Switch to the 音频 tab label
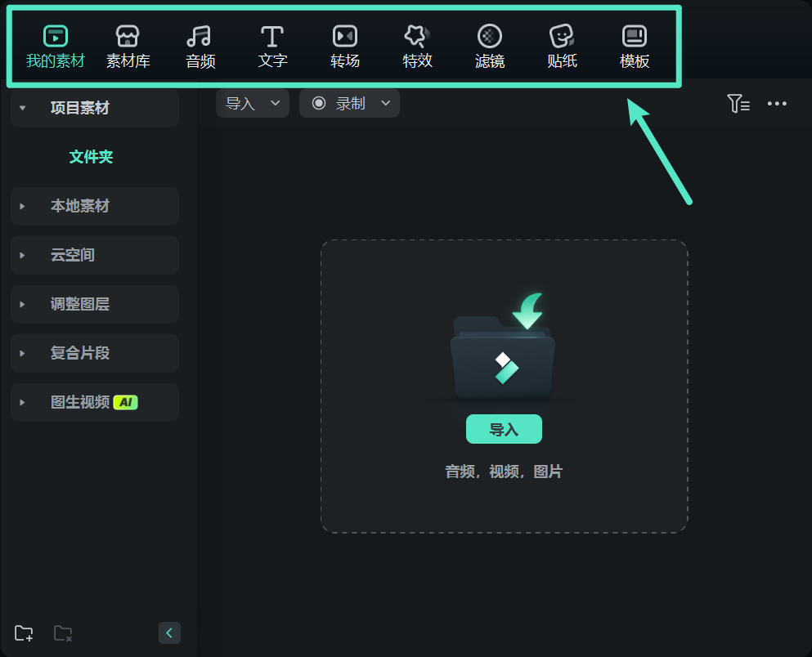Screen dimensions: 812x657 point(200,61)
